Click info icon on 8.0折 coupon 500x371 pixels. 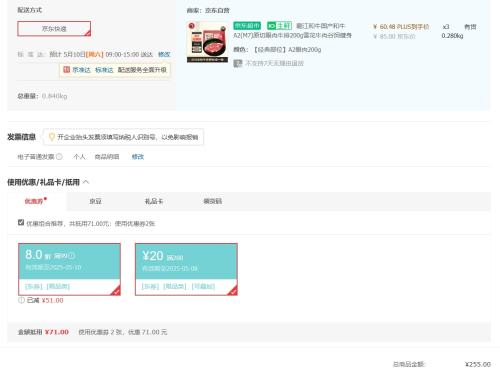point(72,256)
